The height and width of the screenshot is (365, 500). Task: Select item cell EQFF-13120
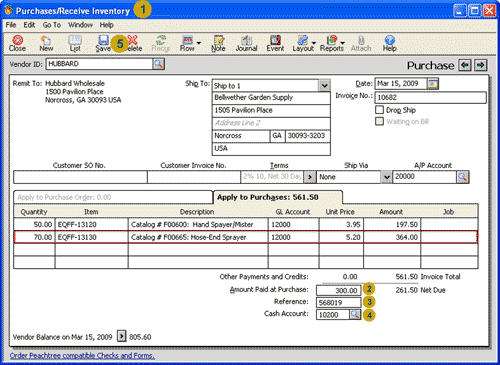pyautogui.click(x=92, y=224)
